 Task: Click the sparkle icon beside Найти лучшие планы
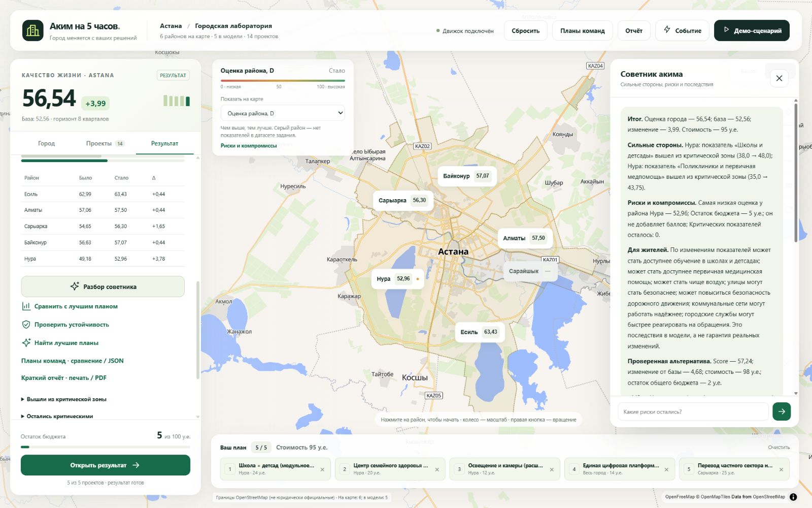(x=26, y=343)
